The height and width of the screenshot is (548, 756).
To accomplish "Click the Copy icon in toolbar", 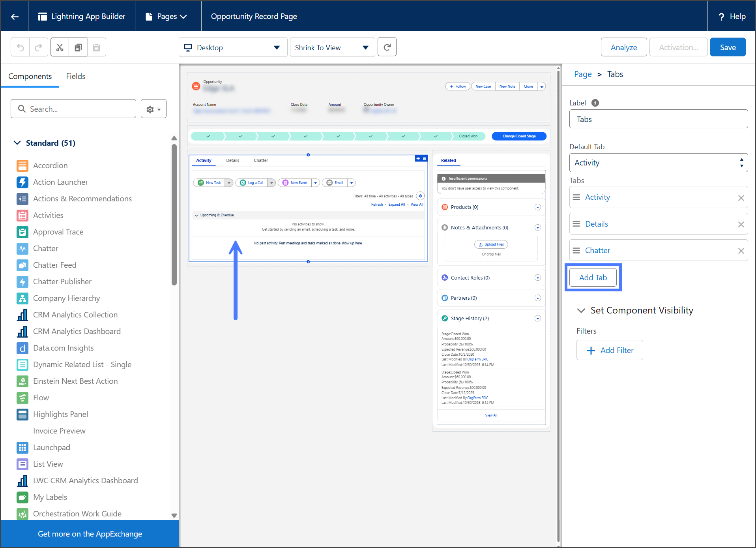I will tap(78, 47).
